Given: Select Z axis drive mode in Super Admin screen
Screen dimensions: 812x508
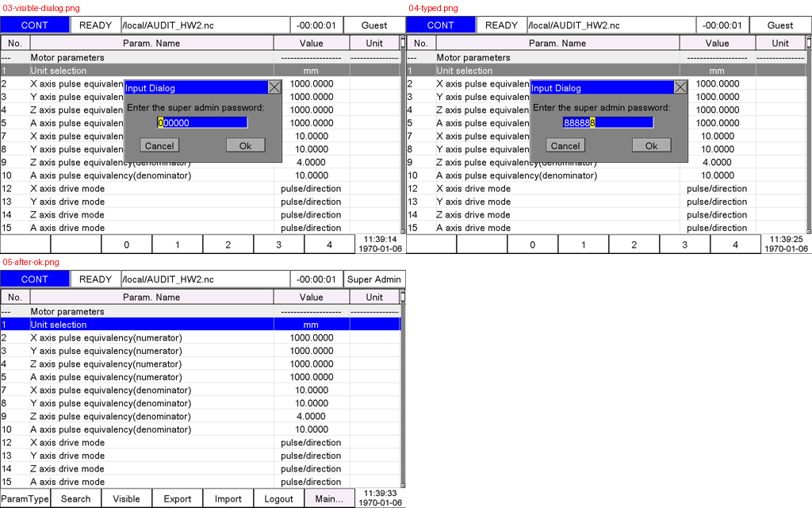Looking at the screenshot, I should [x=201, y=468].
